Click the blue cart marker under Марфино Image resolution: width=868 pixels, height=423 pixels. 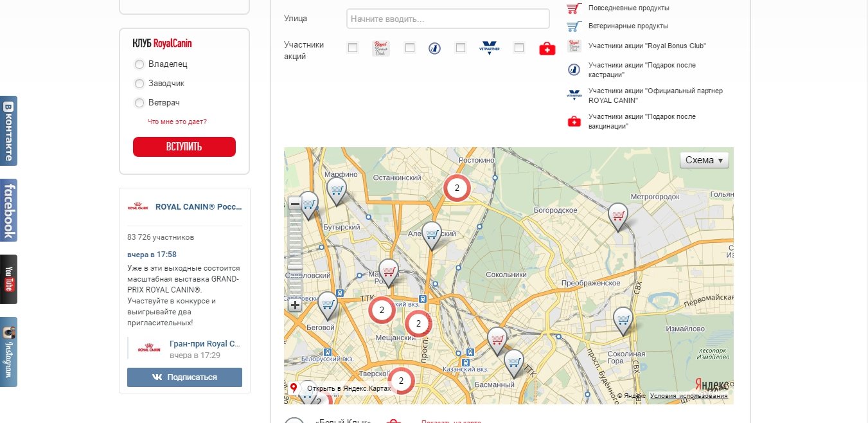(x=337, y=190)
